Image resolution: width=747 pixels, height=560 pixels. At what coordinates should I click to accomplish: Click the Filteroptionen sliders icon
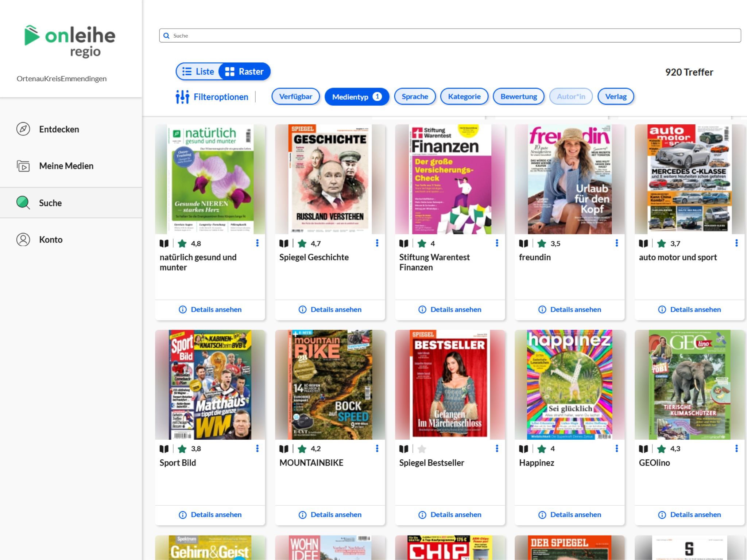[182, 97]
